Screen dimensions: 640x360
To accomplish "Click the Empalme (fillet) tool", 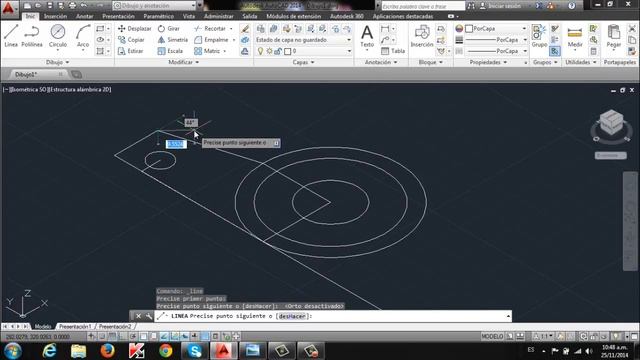I will pos(211,40).
